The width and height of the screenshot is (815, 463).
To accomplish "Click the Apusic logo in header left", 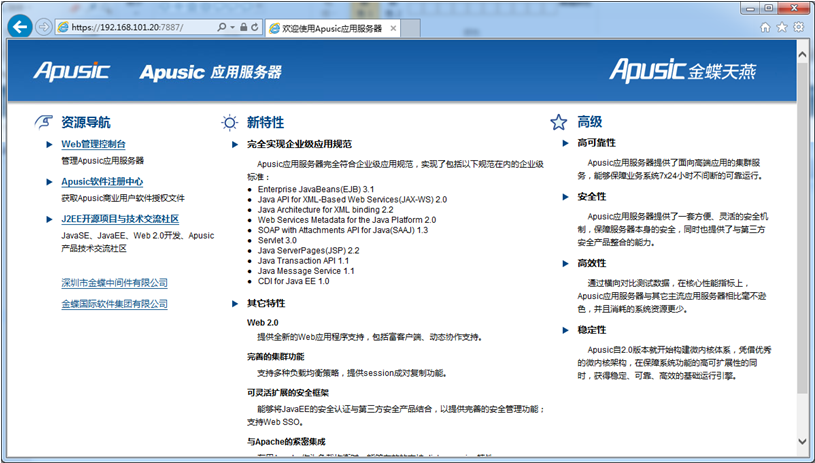I will [x=72, y=71].
